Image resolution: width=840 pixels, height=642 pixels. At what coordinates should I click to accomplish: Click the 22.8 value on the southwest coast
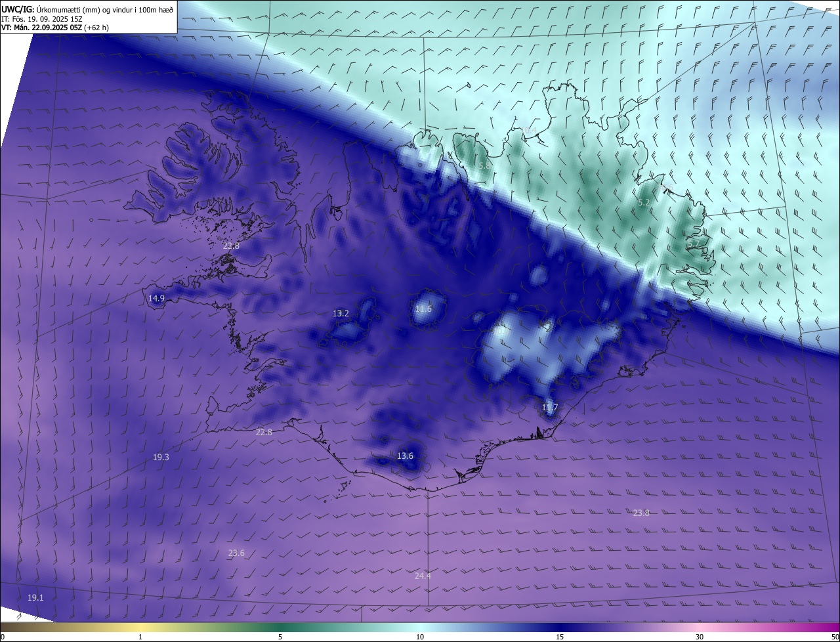click(264, 432)
